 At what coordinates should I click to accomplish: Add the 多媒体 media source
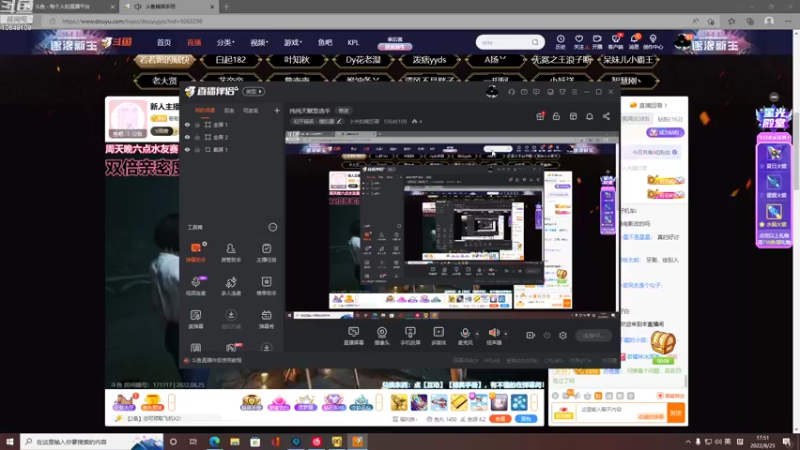click(x=439, y=336)
